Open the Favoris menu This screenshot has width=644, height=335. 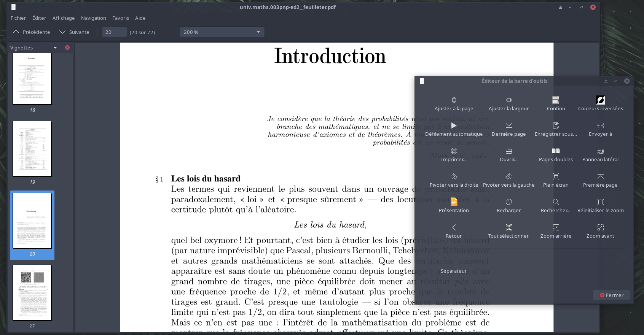click(x=120, y=18)
